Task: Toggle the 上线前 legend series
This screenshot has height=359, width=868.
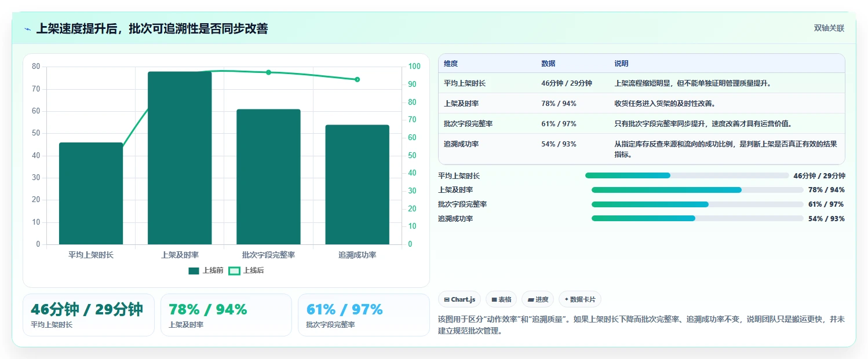Action: pos(206,270)
